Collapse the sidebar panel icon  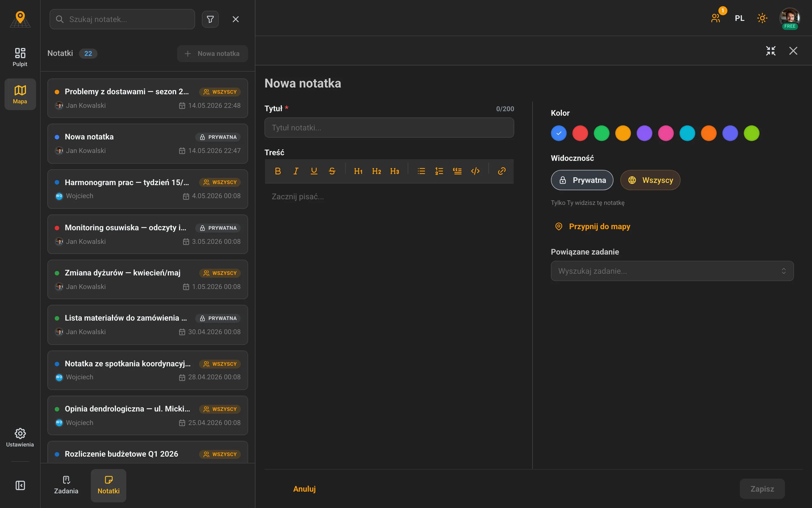[20, 485]
